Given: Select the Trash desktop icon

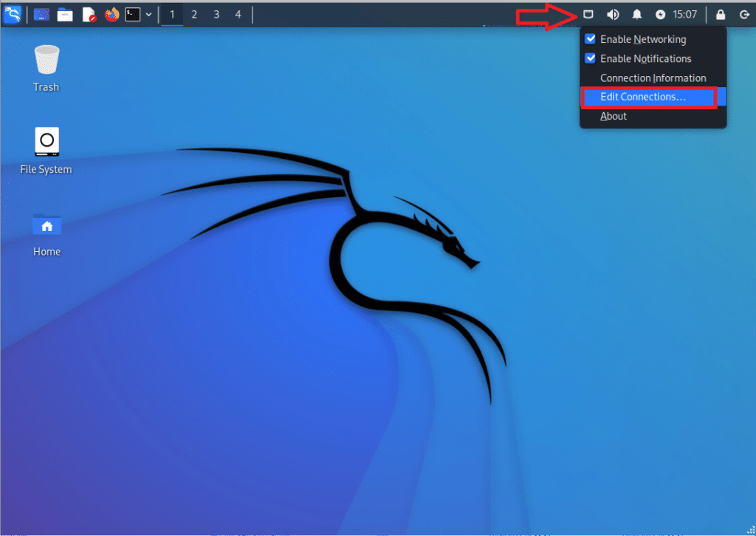Looking at the screenshot, I should (x=47, y=68).
